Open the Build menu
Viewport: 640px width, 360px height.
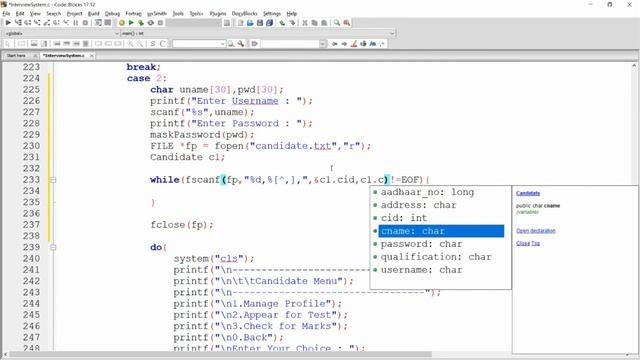click(93, 13)
